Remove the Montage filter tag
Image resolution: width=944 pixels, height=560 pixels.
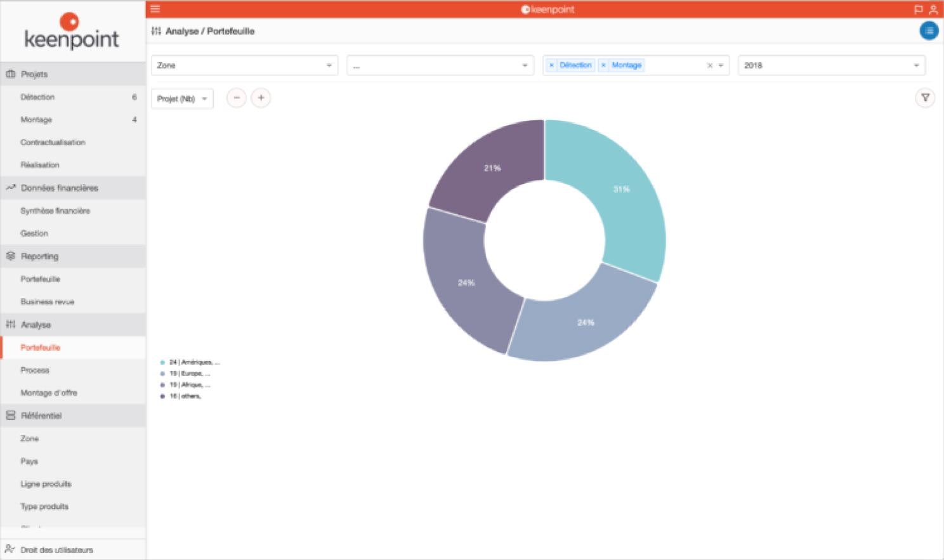[603, 65]
